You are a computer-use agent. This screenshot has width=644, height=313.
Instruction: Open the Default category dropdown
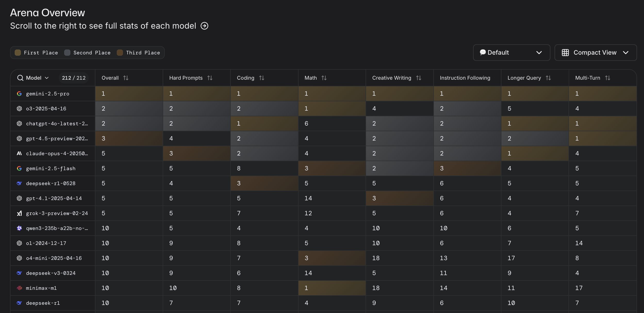tap(511, 53)
